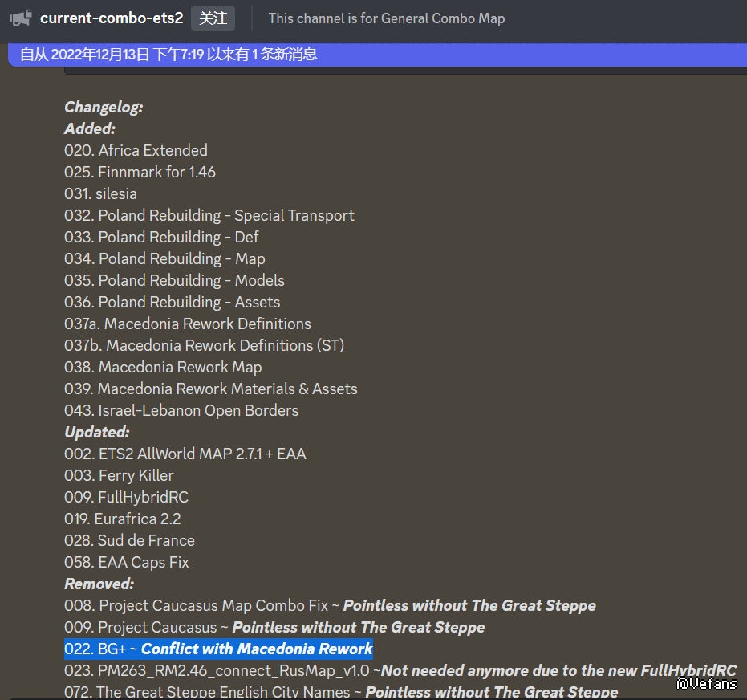Click highlighted '022. BG+ ~ Conflict with Macedonia Rework'
747x700 pixels.
click(x=219, y=649)
